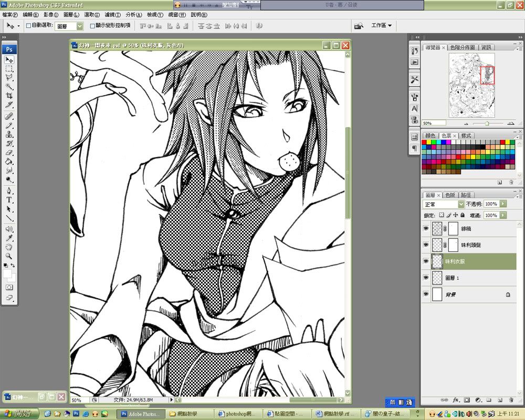Select the Clone Stamp tool

(x=9, y=134)
